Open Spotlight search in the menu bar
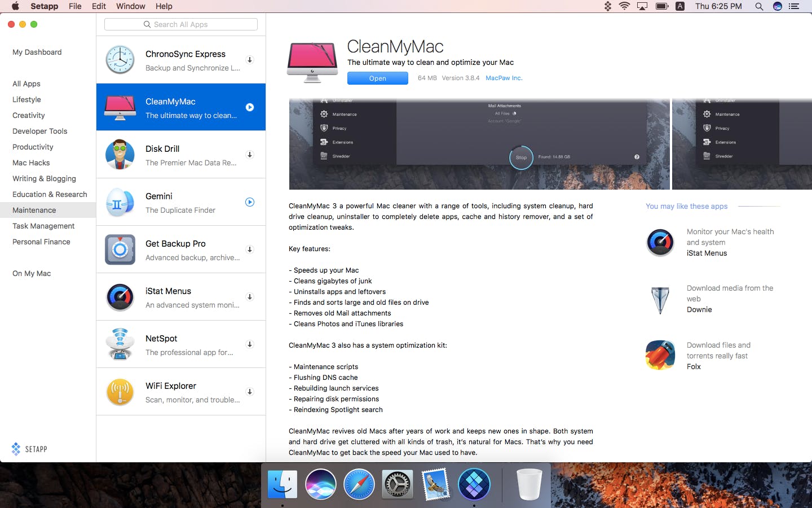Screen dimensions: 812x508 tap(759, 6)
